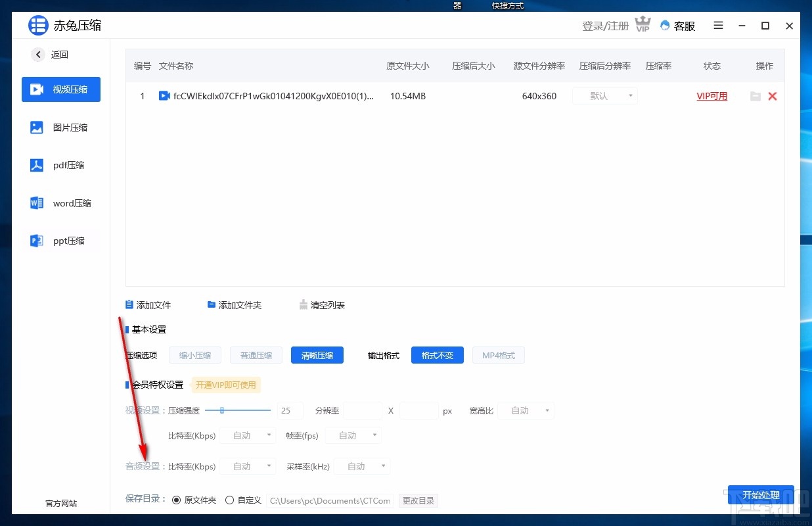Screen dimensions: 812x526
Task: Click the output directory path input field
Action: click(330, 500)
